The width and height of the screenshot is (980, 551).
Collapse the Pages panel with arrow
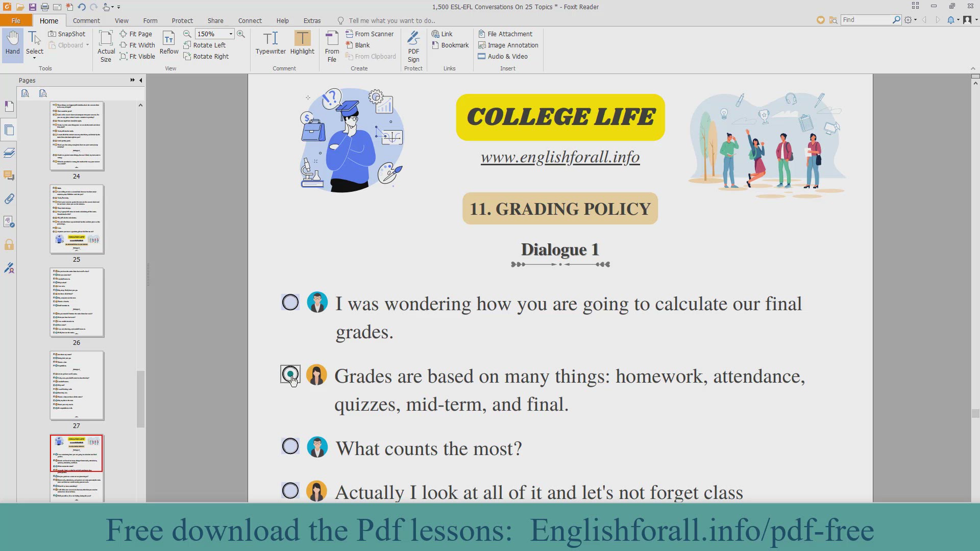[x=141, y=80]
